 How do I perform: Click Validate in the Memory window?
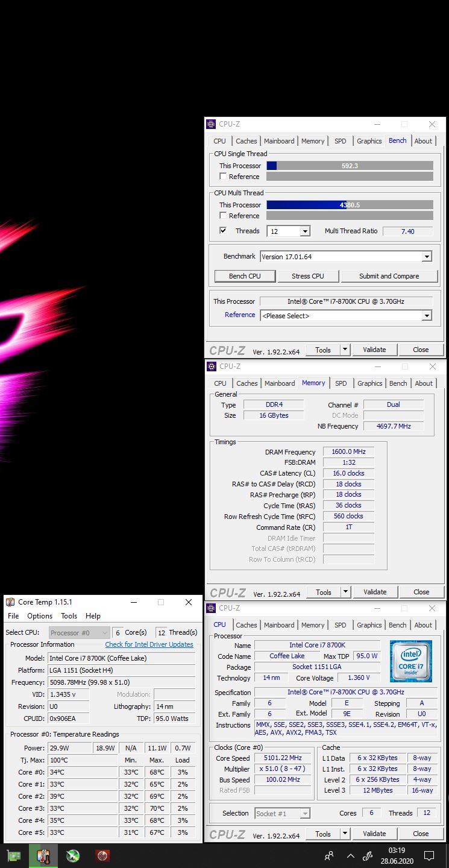click(x=375, y=592)
